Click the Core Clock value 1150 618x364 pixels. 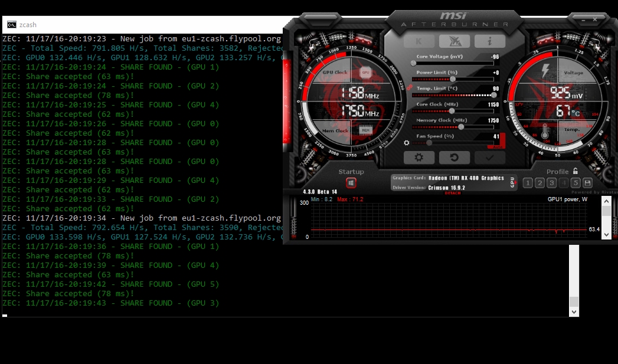[493, 104]
